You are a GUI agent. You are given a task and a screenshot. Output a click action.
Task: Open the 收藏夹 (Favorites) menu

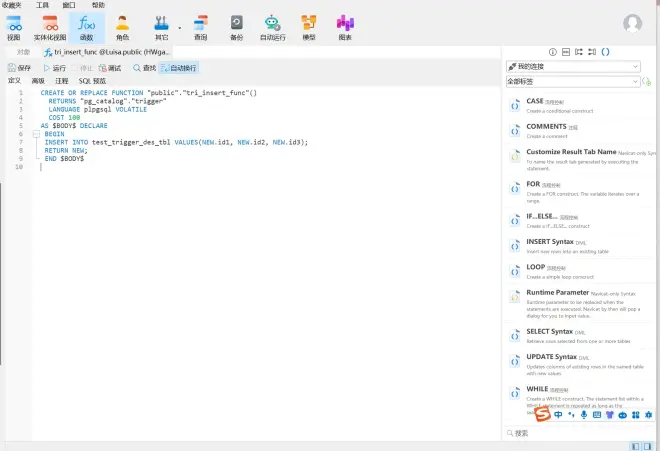12,5
